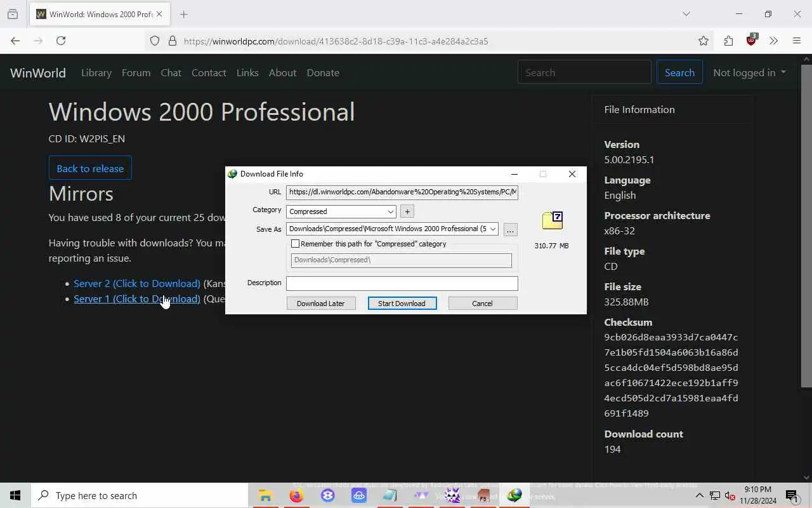Cancel the Download File Info dialog

pos(482,304)
